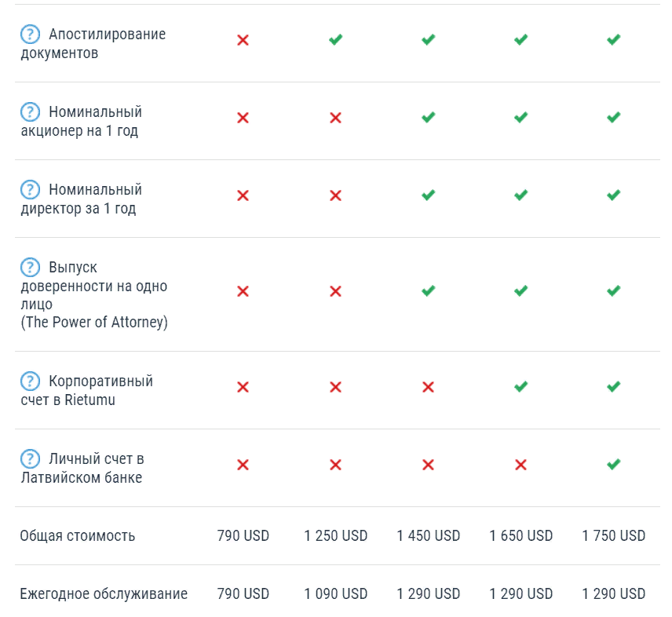Screen dimensions: 672x617
Task: Click question mark next to Номинальный директор
Action: coord(30,190)
